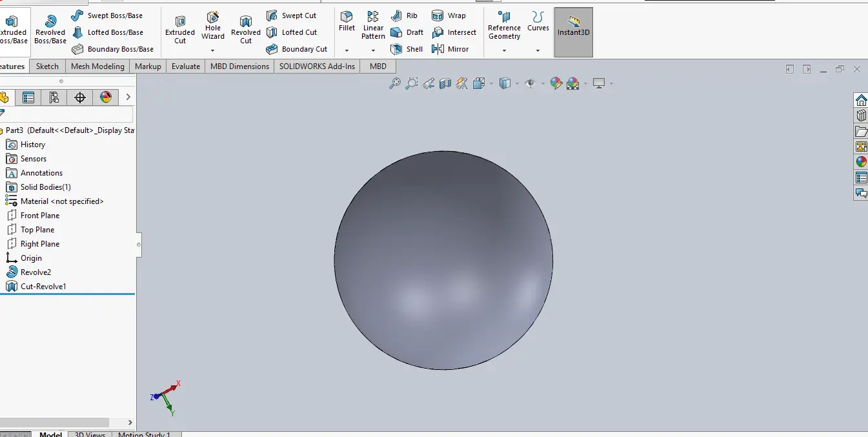Click Zoom to Fit icon
Viewport: 868px width, 437px height.
pos(394,83)
